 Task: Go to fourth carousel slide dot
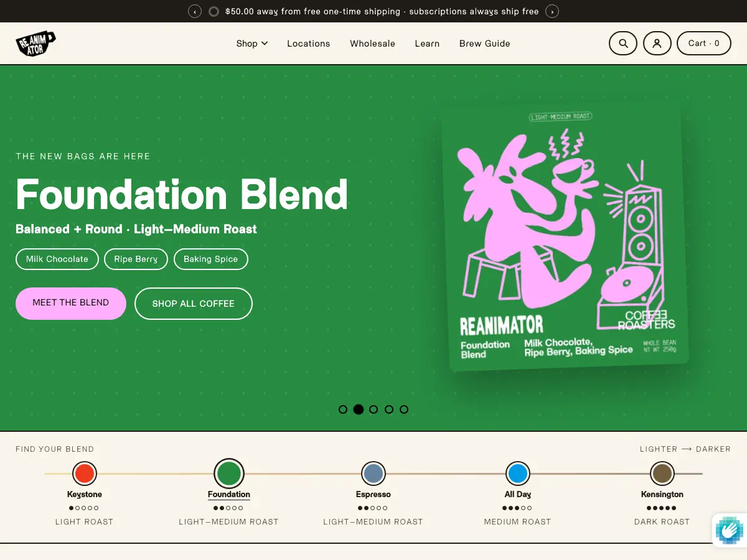tap(389, 409)
